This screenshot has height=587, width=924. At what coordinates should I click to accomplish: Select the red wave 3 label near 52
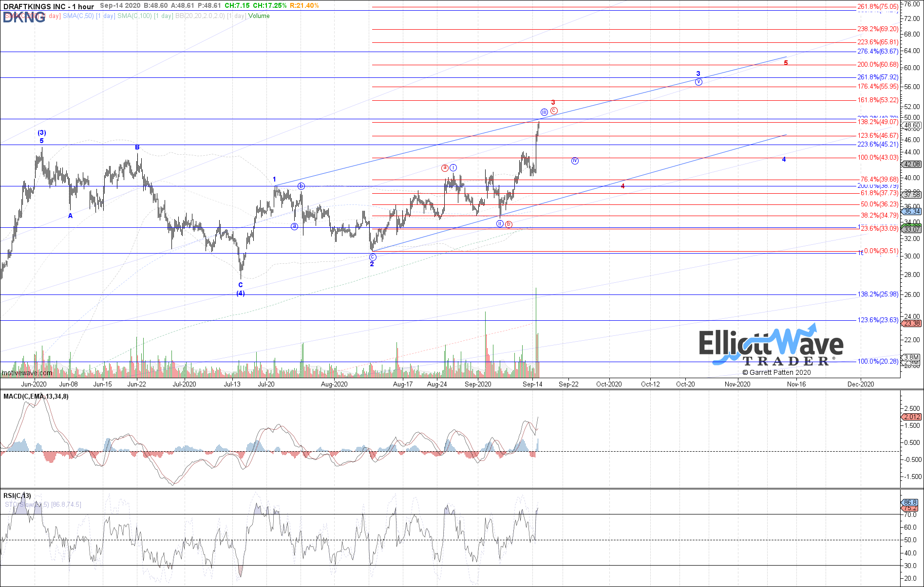tap(553, 103)
